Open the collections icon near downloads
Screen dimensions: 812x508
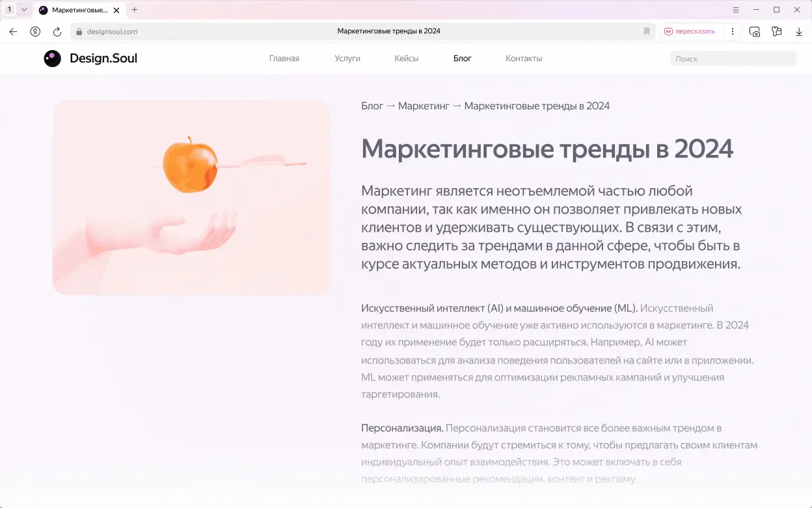[x=777, y=31]
